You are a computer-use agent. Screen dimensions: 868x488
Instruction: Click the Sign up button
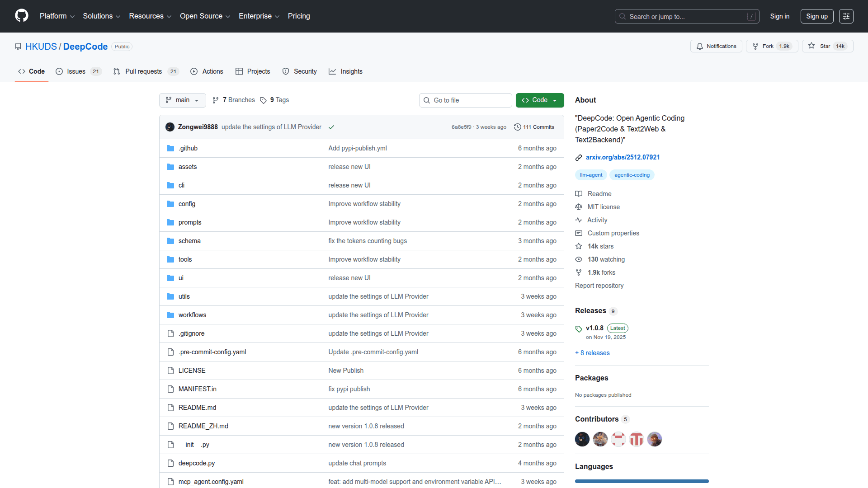point(816,16)
